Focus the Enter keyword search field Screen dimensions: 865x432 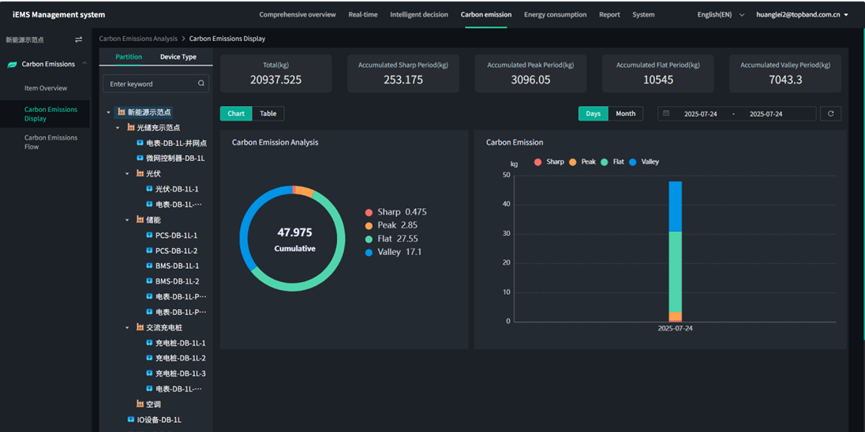click(x=156, y=84)
